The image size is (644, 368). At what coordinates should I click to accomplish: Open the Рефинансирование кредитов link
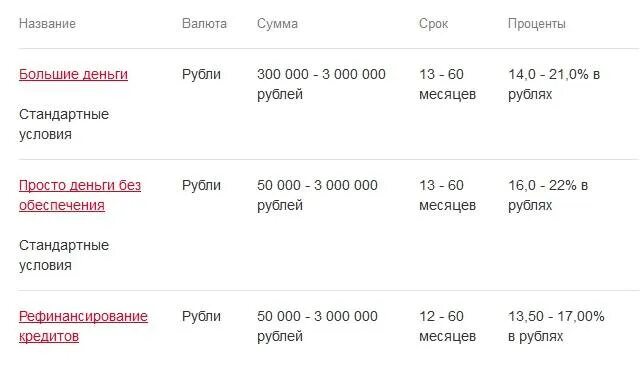(83, 326)
